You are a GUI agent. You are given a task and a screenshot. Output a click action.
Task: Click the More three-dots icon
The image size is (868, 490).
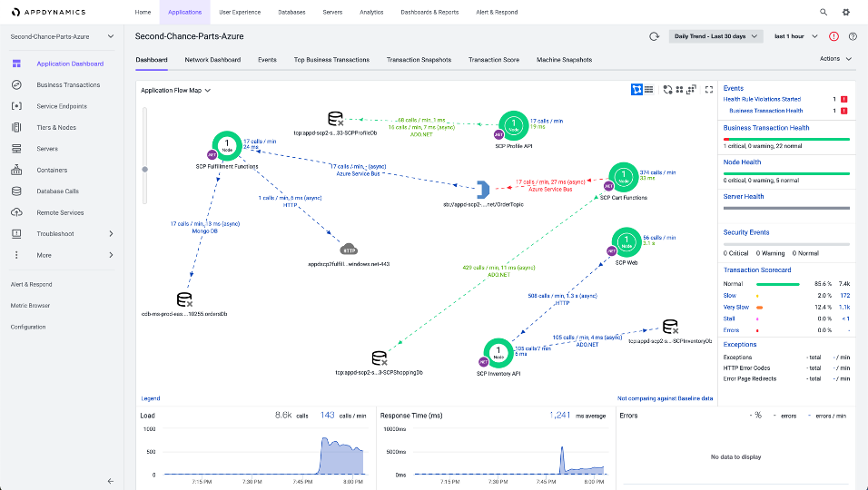pos(16,255)
